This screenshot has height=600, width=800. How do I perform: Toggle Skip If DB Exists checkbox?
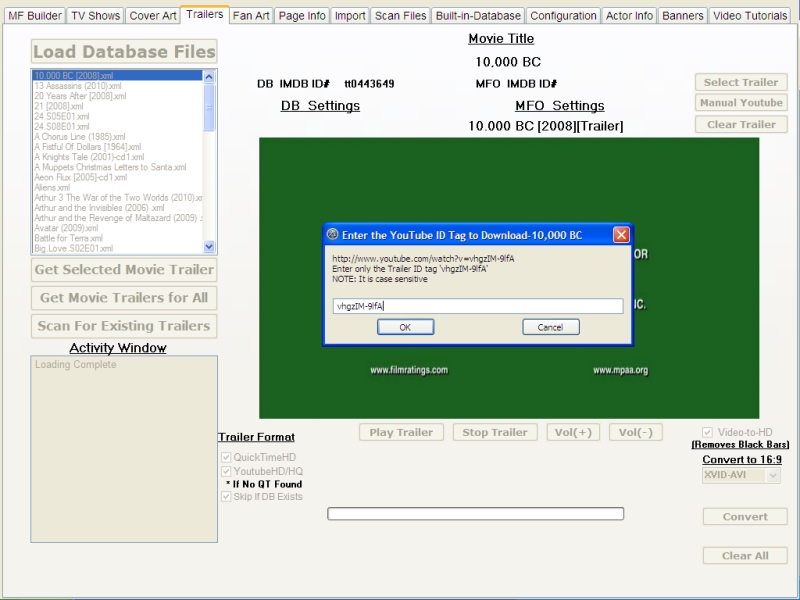click(226, 496)
